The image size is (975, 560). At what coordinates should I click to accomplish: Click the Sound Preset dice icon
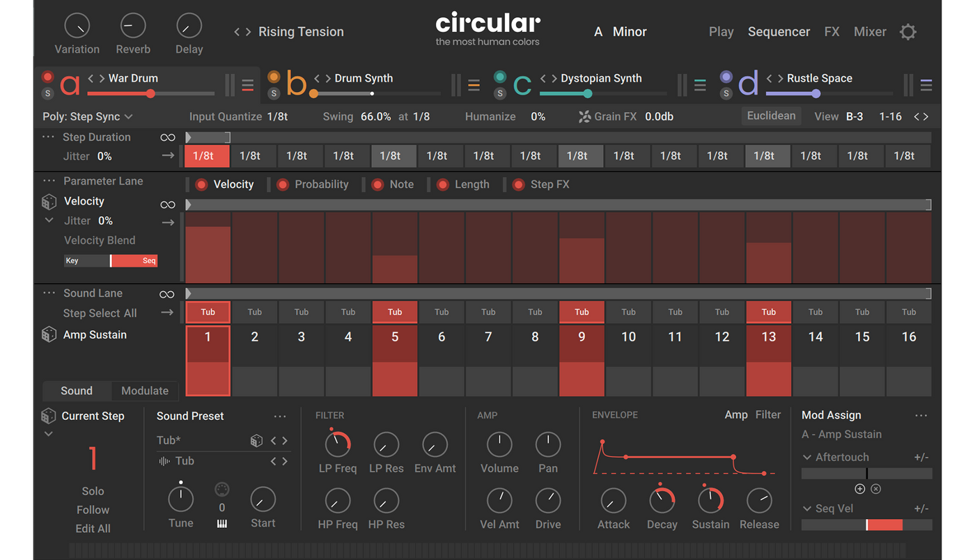256,441
